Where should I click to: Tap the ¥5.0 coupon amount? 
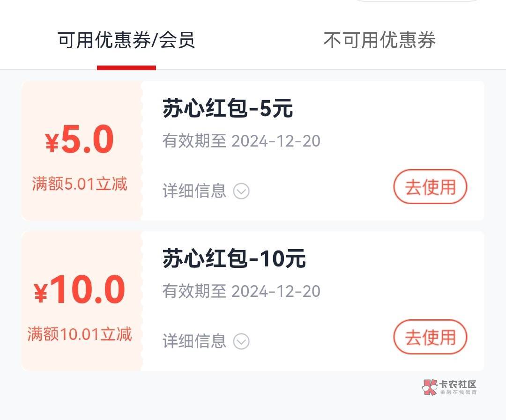coord(80,140)
